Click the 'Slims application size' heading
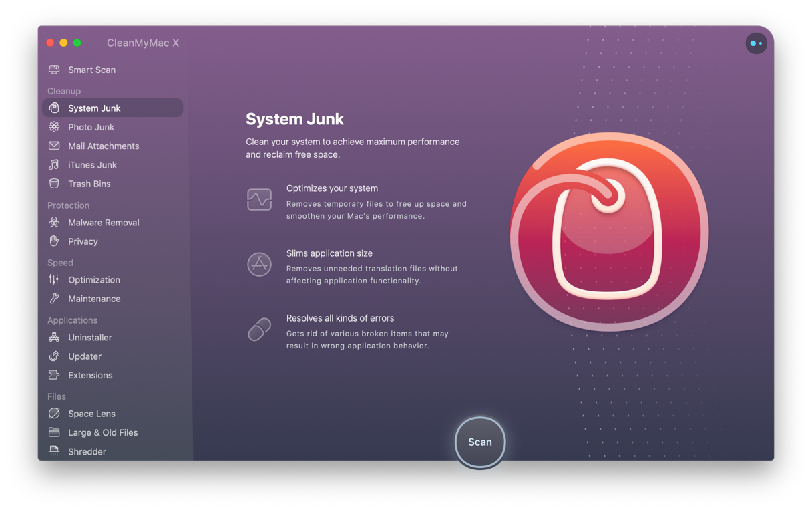Image resolution: width=812 pixels, height=508 pixels. click(329, 253)
